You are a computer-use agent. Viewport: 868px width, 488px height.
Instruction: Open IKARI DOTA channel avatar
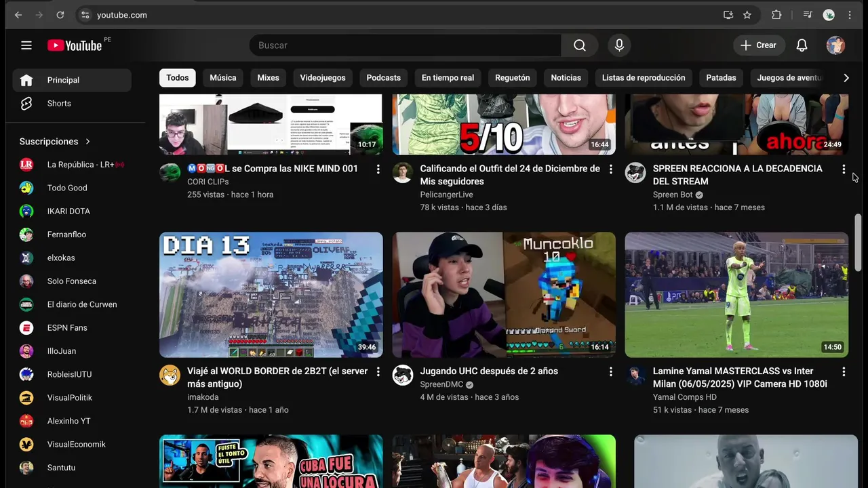[26, 211]
